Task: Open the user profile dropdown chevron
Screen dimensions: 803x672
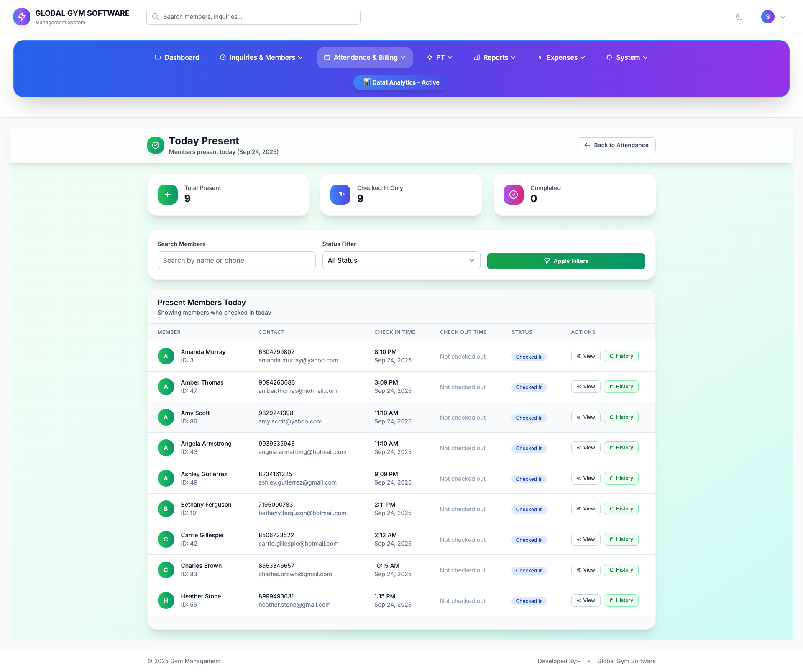Action: pos(783,17)
